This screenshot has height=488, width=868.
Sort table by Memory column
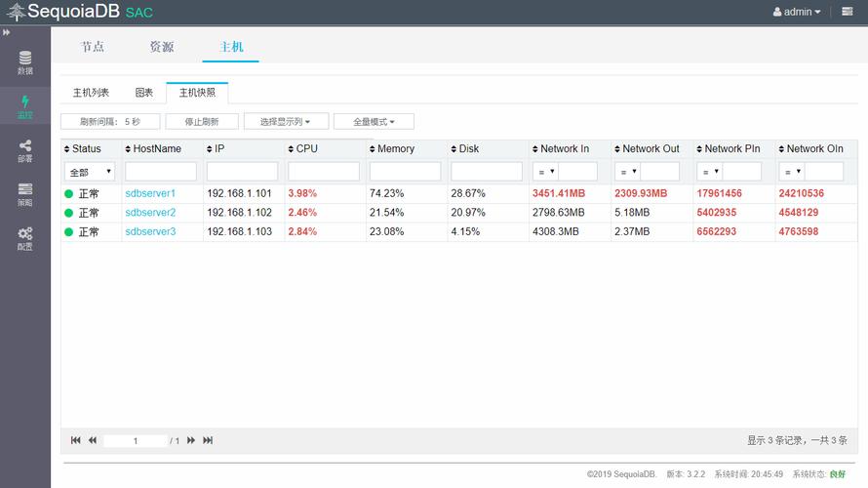point(392,149)
